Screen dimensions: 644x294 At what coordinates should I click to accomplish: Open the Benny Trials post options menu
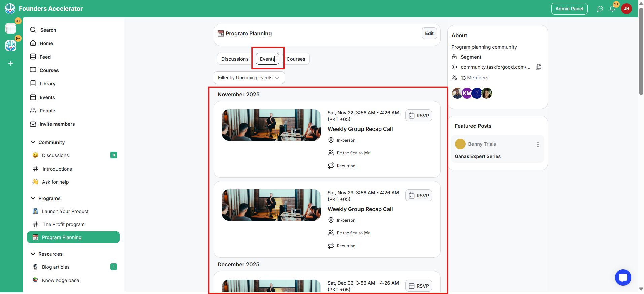[538, 144]
